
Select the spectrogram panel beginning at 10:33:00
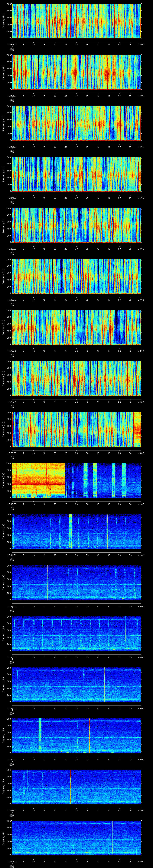(x=76, y=123)
